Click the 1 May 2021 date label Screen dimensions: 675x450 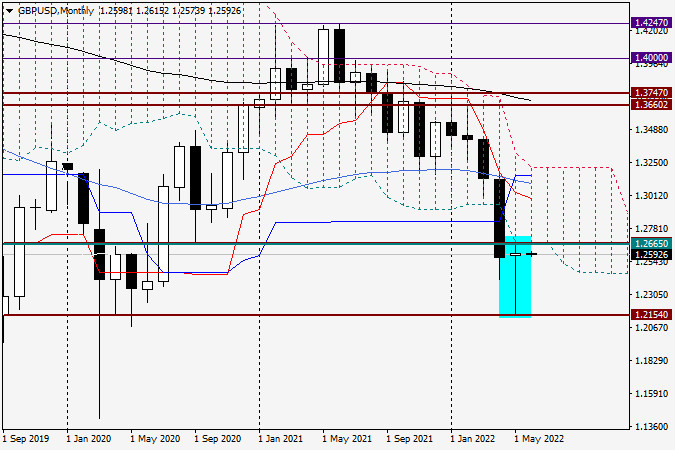point(347,439)
